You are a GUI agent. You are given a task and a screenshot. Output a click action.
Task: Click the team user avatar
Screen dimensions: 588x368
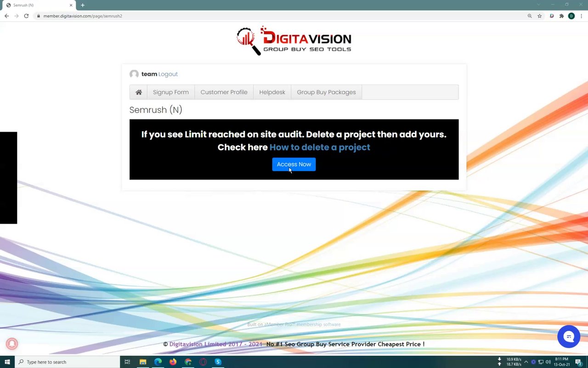pyautogui.click(x=134, y=74)
